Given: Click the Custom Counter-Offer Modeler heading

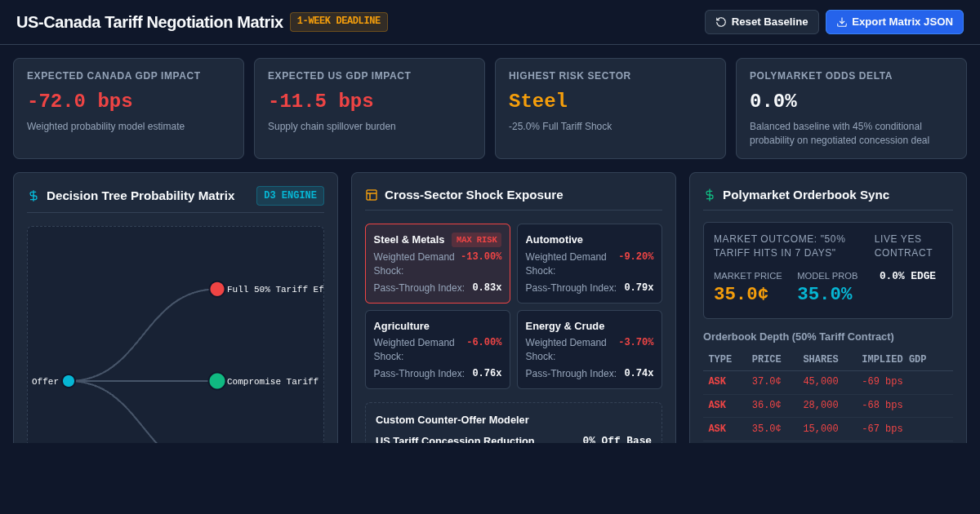Looking at the screenshot, I should (452, 419).
